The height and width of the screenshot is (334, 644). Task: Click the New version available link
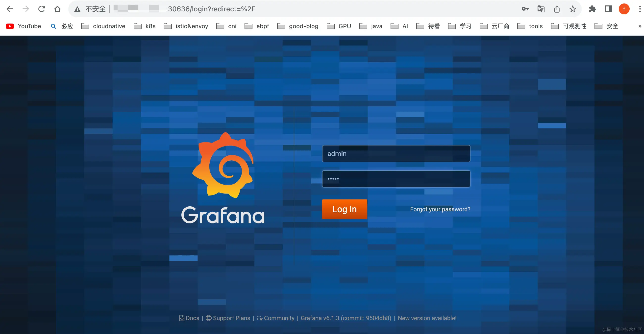427,318
